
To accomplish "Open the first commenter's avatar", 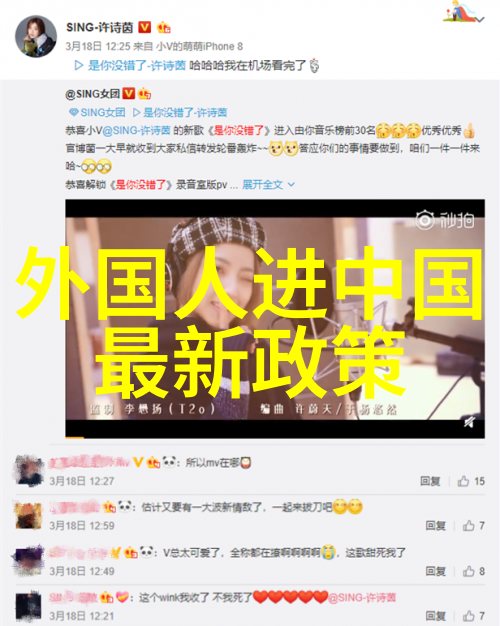I will (29, 471).
